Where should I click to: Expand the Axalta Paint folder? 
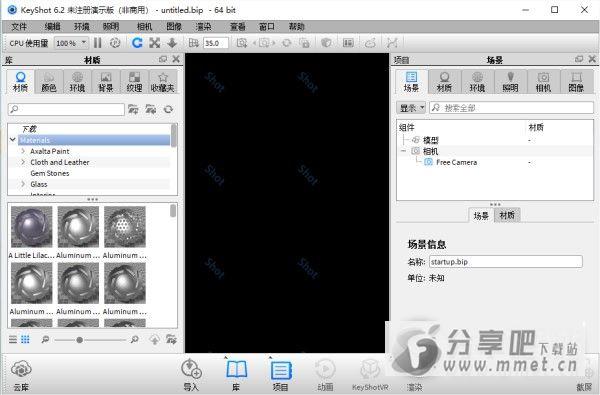coord(23,151)
